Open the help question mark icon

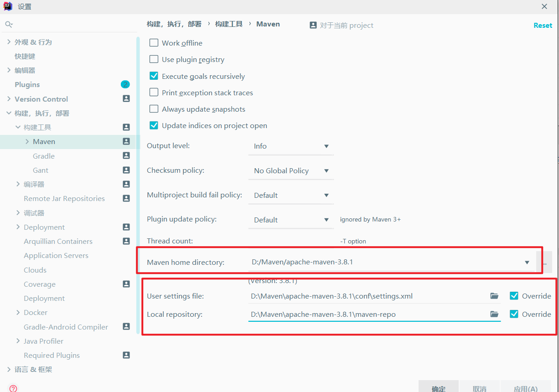point(13,388)
